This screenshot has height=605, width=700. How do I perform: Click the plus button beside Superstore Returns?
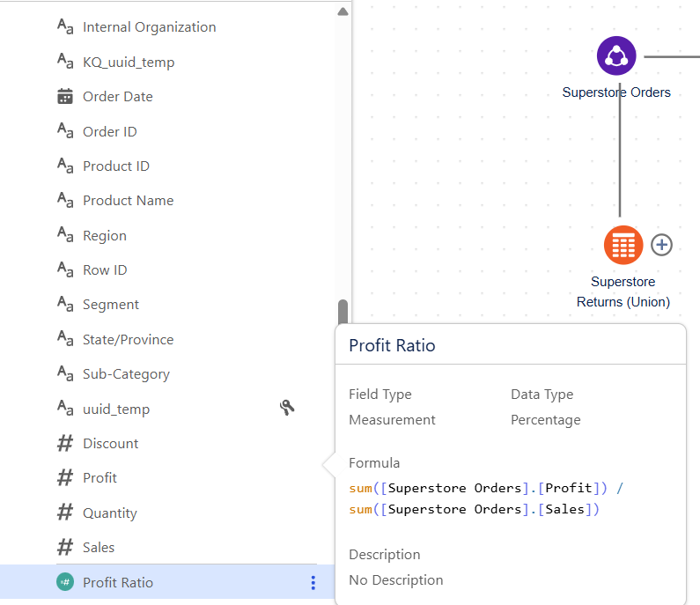point(661,245)
